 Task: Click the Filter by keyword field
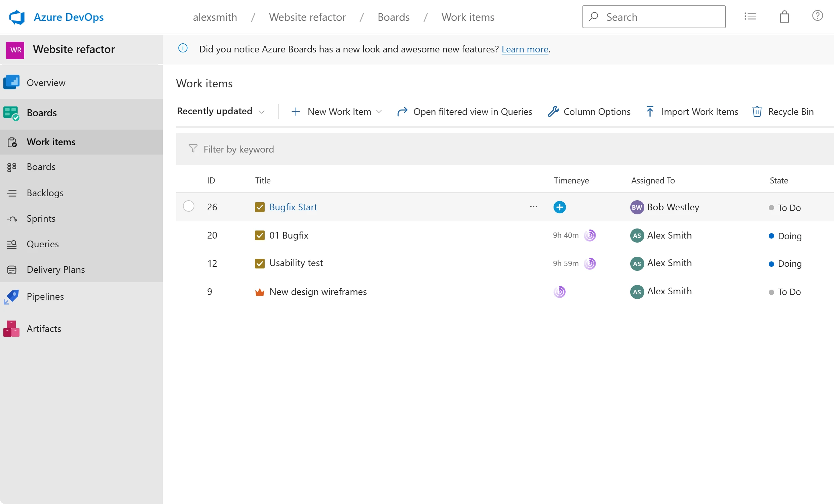(504, 149)
